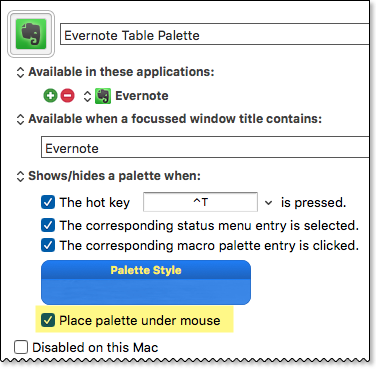Click the 'Evernote Table Palette' name field
This screenshot has height=369, width=376.
[x=214, y=34]
